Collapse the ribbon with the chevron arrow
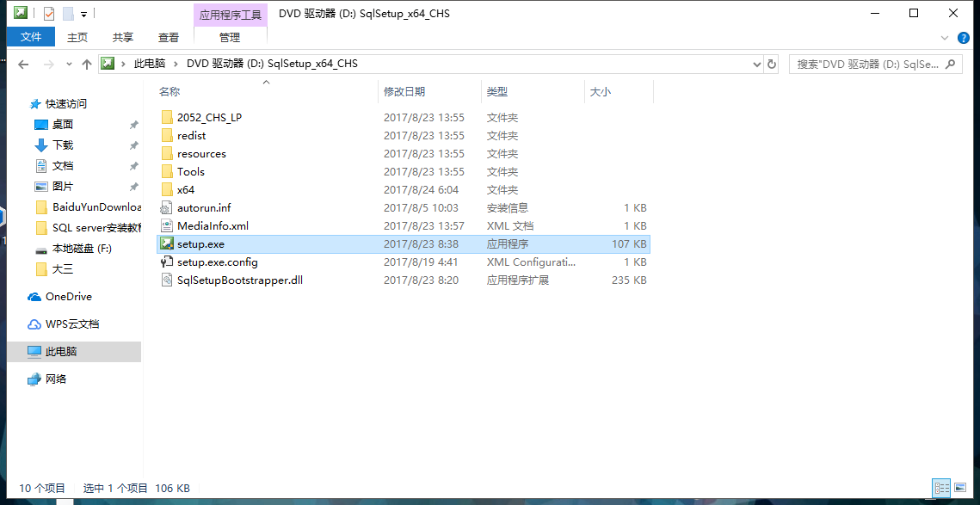The image size is (980, 505). (x=944, y=38)
